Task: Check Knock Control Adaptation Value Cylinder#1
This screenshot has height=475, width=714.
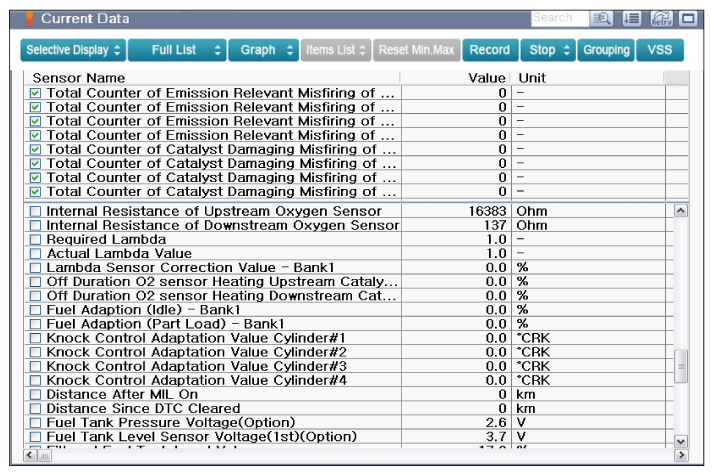Action: (x=35, y=338)
